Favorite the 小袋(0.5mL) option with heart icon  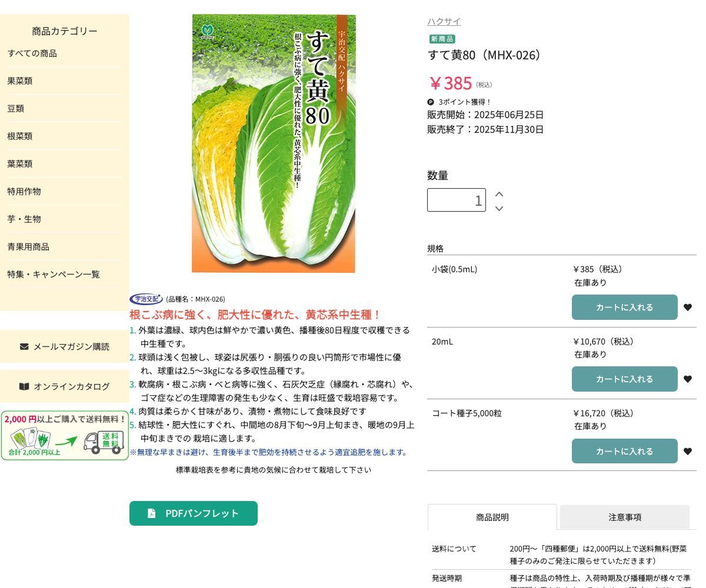687,307
